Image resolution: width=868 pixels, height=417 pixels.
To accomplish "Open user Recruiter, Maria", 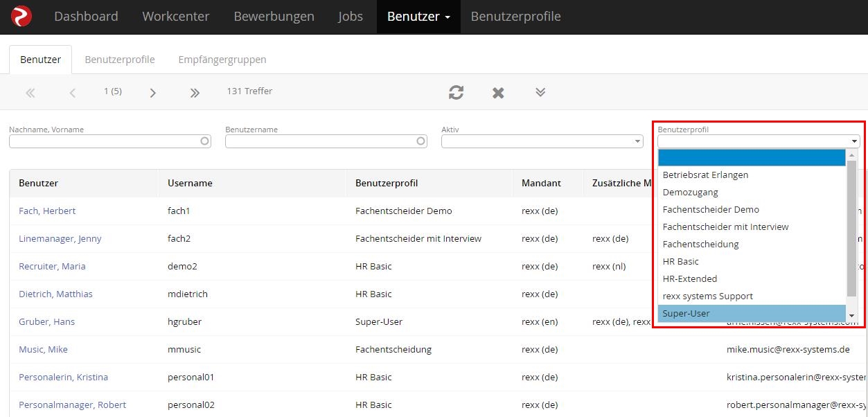I will click(x=52, y=266).
